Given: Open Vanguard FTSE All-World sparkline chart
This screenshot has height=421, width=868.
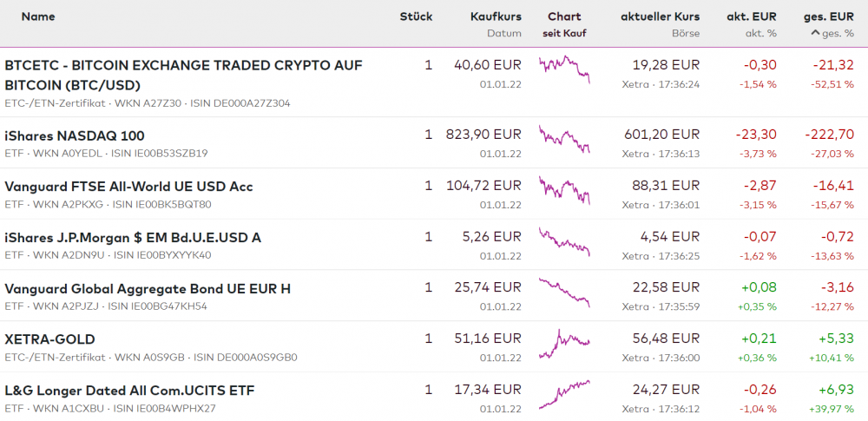Looking at the screenshot, I should point(564,190).
